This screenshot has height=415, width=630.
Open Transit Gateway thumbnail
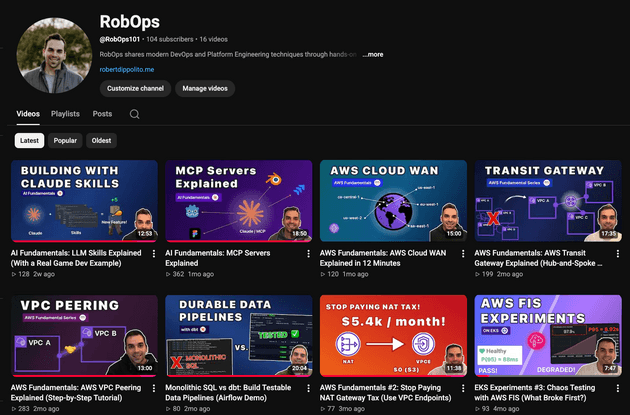(x=548, y=201)
